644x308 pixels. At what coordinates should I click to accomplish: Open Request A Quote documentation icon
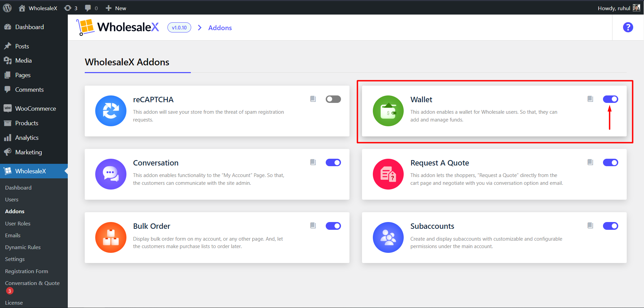(590, 162)
